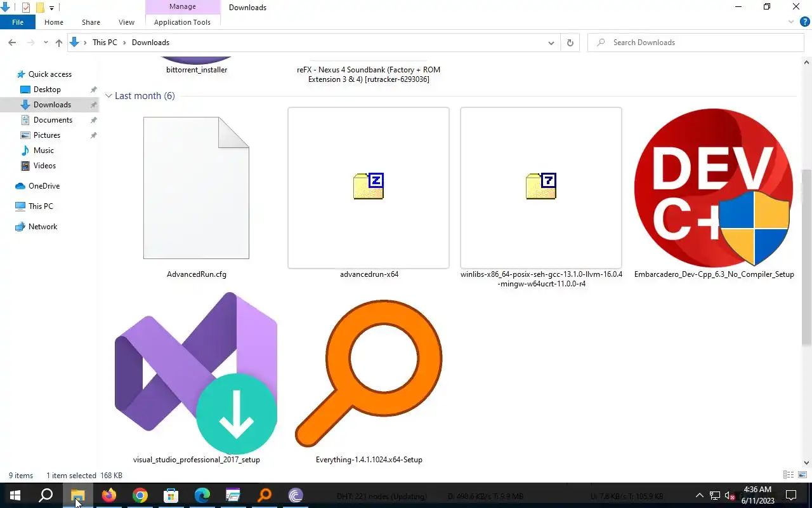812x508 pixels.
Task: Click the taskbar clock showing 4:36 AM
Action: click(x=757, y=495)
